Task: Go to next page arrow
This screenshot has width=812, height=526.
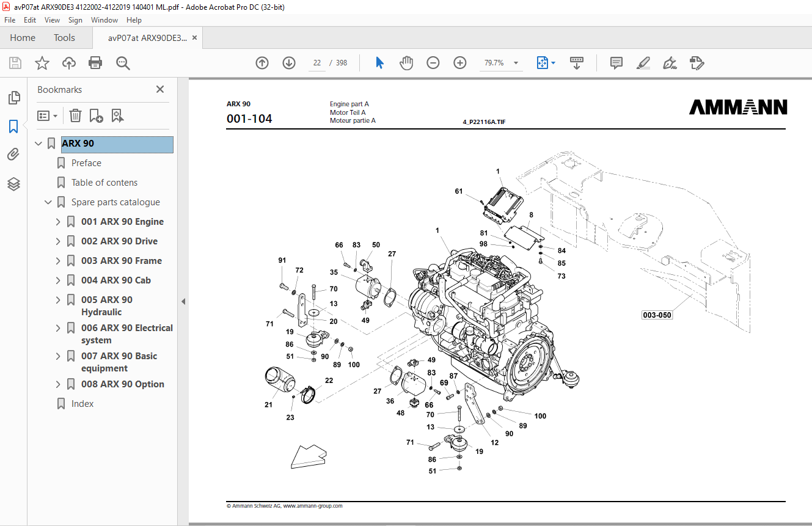Action: [289, 63]
